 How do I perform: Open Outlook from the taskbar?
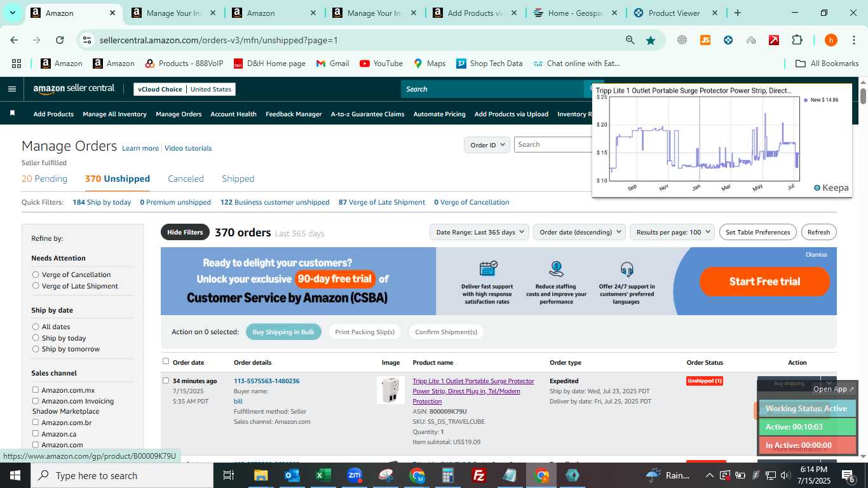click(292, 475)
